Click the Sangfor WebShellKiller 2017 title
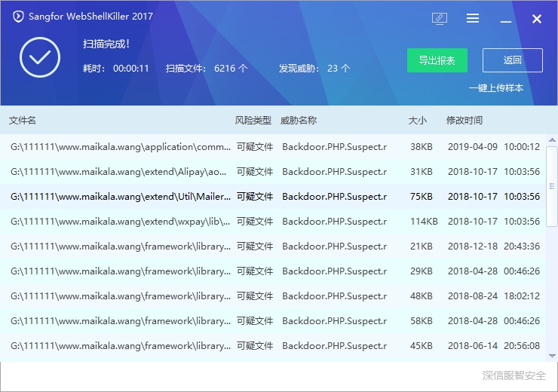558x392 pixels. pos(90,17)
